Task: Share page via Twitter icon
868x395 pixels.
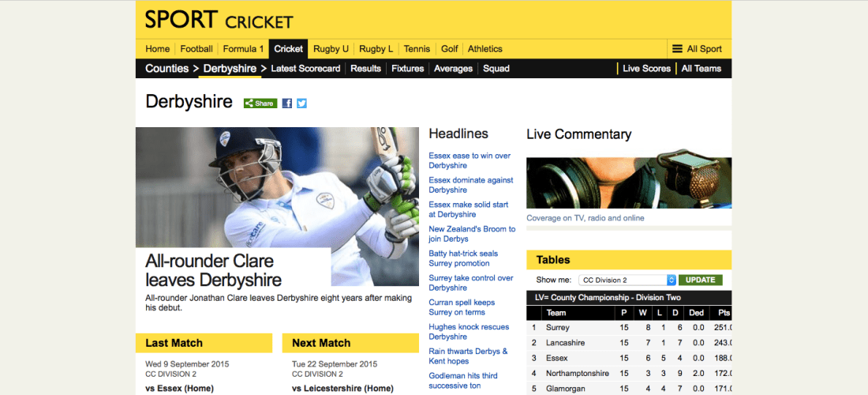Action: click(301, 103)
